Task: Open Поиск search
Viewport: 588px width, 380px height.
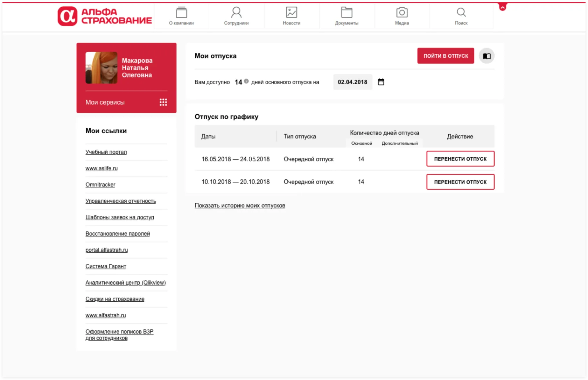Action: (461, 16)
